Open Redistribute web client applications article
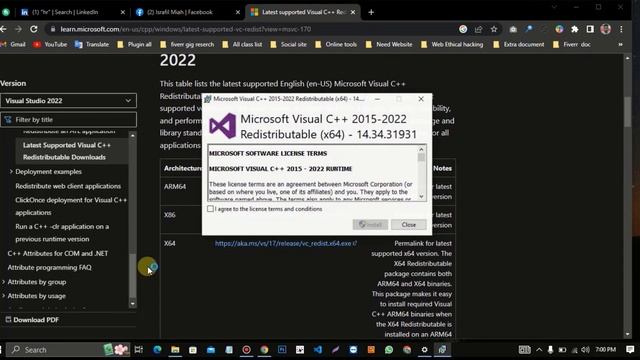Image resolution: width=640 pixels, height=360 pixels. [x=68, y=186]
